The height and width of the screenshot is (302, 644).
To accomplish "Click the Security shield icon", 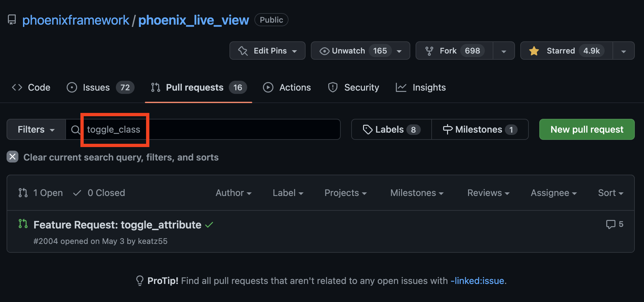I will point(333,87).
